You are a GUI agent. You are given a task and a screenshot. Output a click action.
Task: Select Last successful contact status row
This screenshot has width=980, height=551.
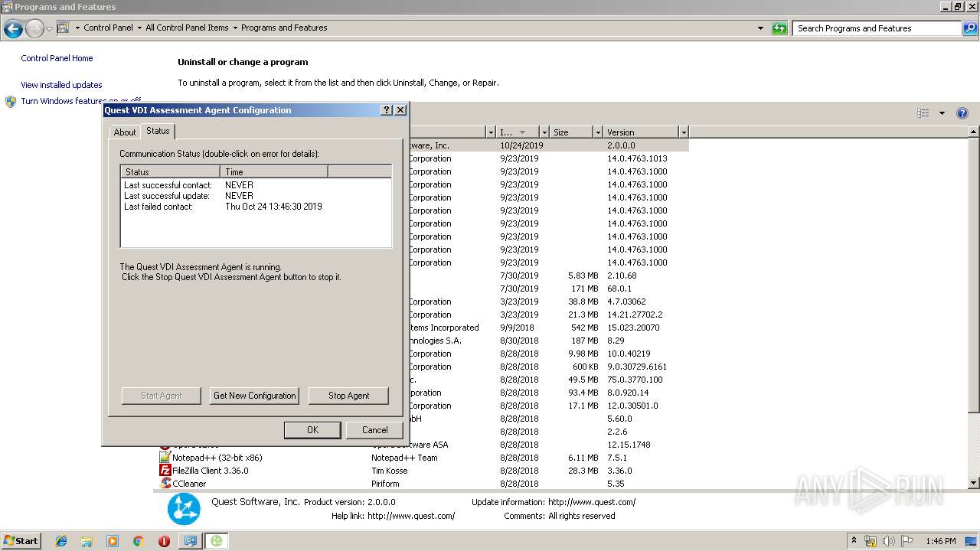pos(256,185)
